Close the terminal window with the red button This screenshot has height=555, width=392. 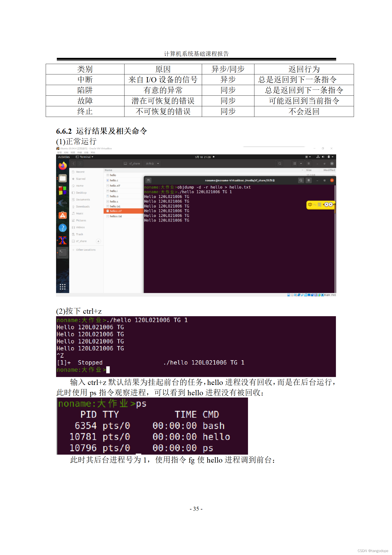tap(332, 180)
